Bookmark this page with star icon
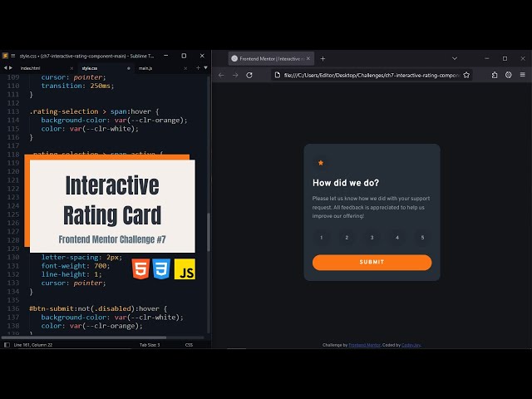Screen dimensions: 532x399 tap(466, 75)
